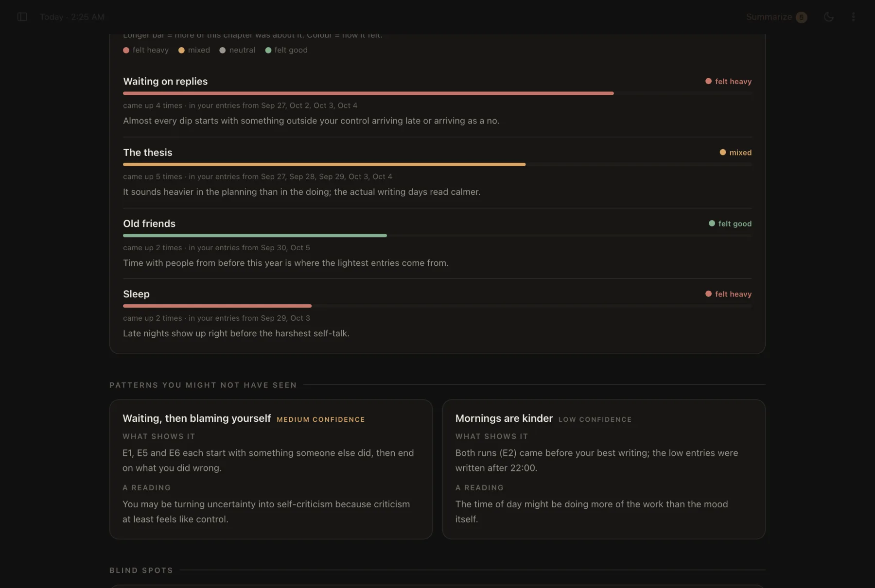The height and width of the screenshot is (588, 875).
Task: Click text about turning uncertainty into self-criticism
Action: (x=266, y=512)
